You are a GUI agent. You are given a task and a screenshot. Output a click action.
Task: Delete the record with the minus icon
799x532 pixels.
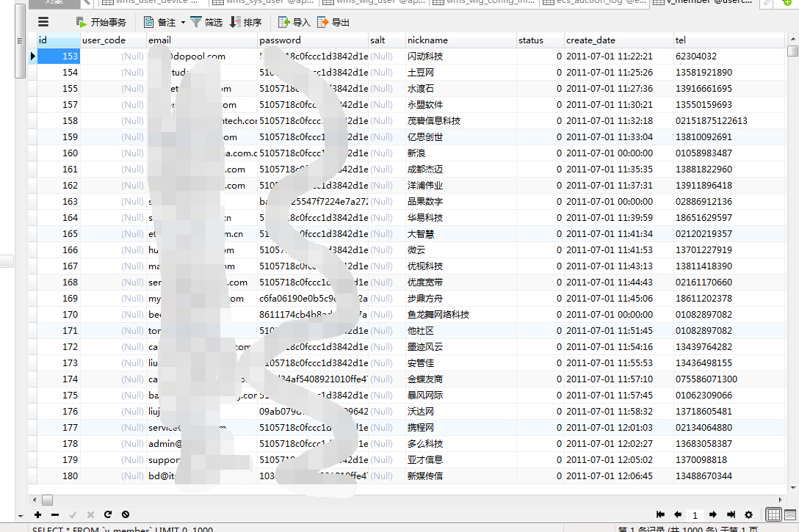[x=55, y=514]
